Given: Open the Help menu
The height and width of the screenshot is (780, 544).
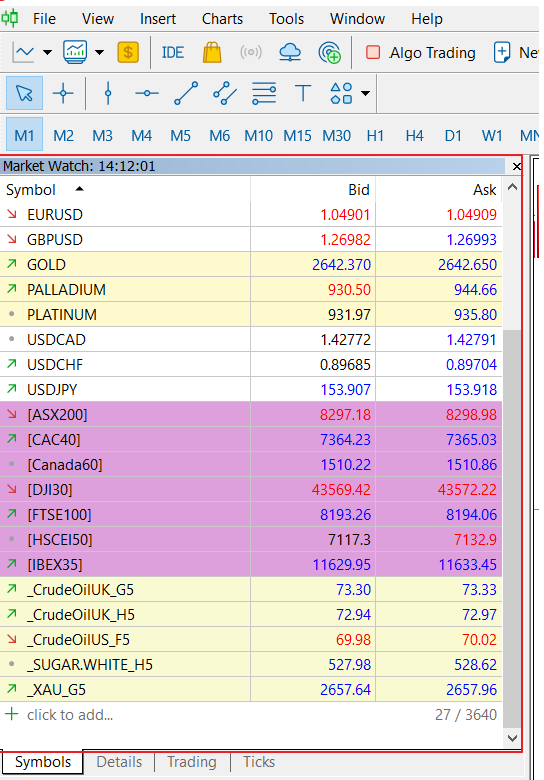Looking at the screenshot, I should [x=427, y=19].
